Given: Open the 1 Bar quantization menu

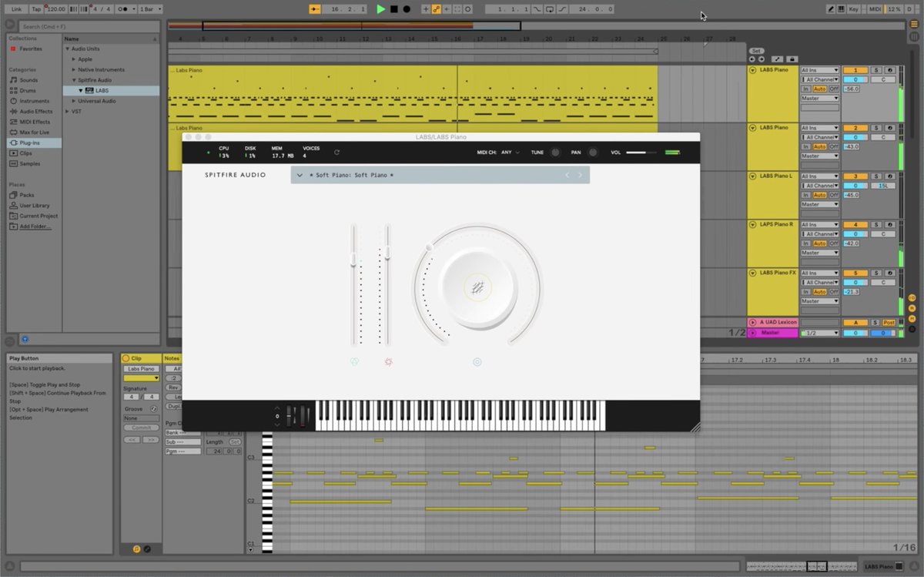Looking at the screenshot, I should click(149, 9).
